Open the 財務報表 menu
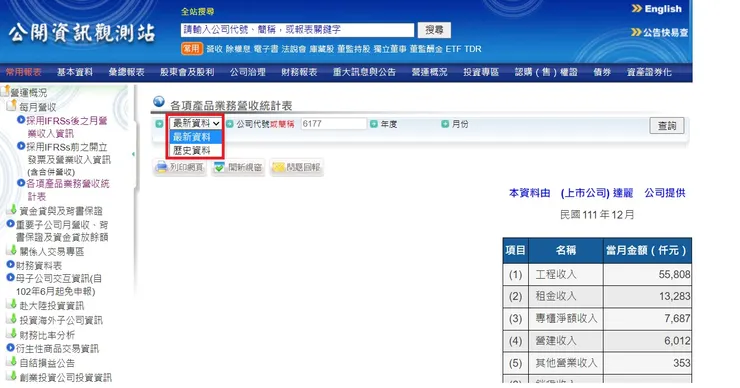Image resolution: width=740 pixels, height=388 pixels. click(299, 72)
